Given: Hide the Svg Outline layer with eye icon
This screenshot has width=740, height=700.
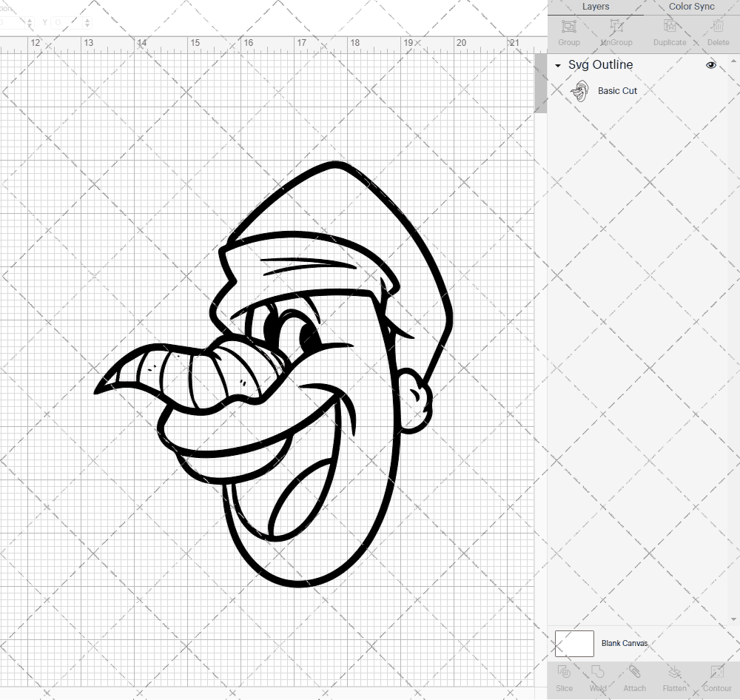Looking at the screenshot, I should pyautogui.click(x=710, y=65).
